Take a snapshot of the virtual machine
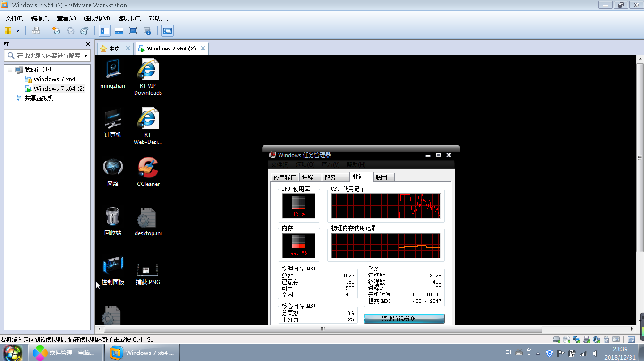Screen dimensions: 644x361 [56, 31]
